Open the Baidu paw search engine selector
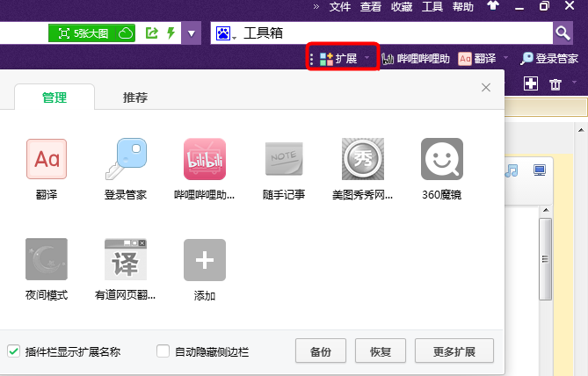Viewport: 588px width, 376px height. pyautogui.click(x=225, y=33)
